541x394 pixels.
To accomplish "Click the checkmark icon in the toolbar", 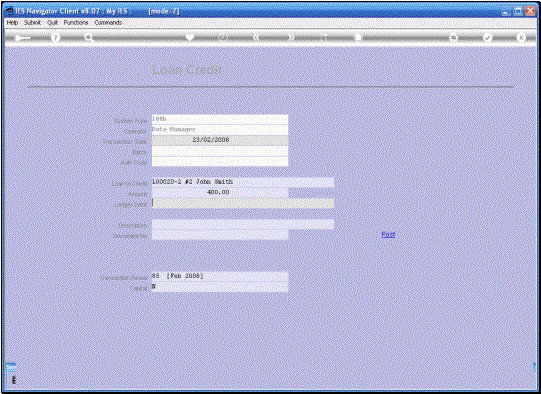I will pyautogui.click(x=487, y=37).
